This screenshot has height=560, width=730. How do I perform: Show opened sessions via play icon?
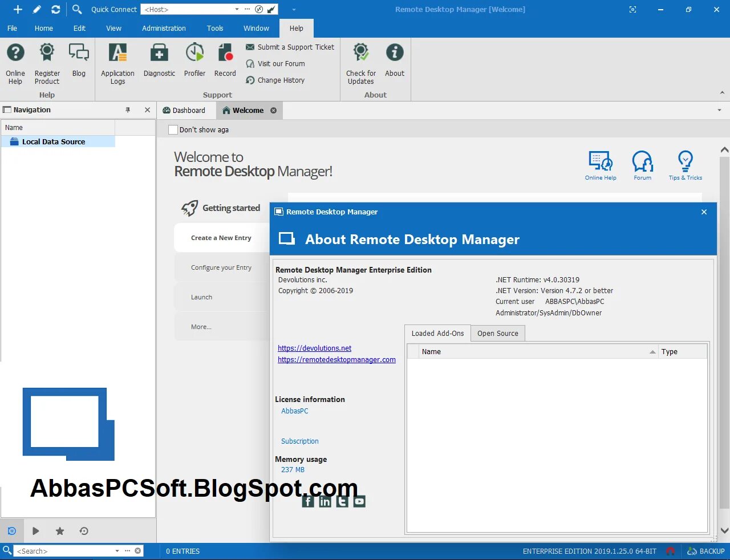coord(35,531)
